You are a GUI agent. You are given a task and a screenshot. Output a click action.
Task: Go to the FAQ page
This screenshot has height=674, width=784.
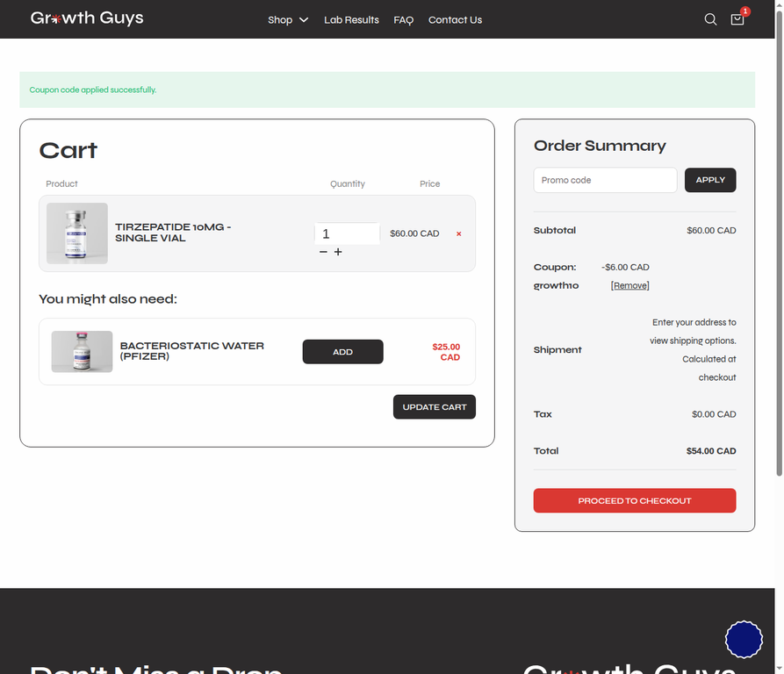coord(403,20)
